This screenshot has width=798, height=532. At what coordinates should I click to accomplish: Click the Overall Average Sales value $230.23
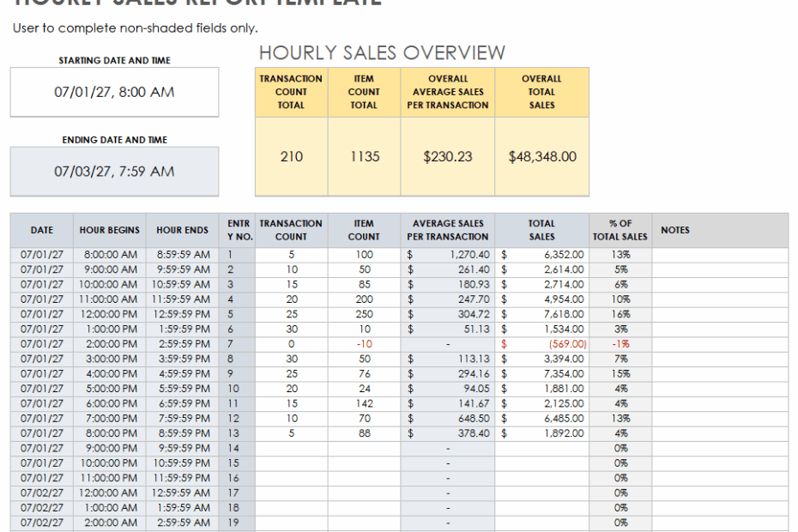coord(447,156)
